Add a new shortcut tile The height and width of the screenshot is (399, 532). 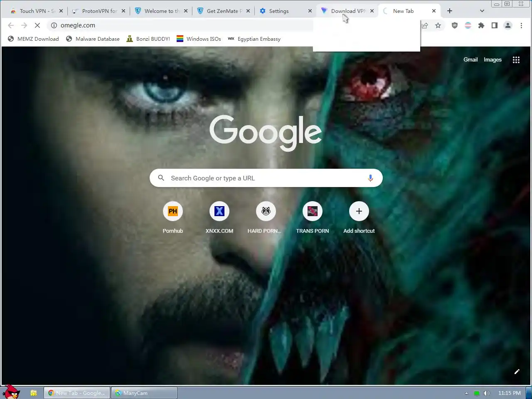coord(359,218)
